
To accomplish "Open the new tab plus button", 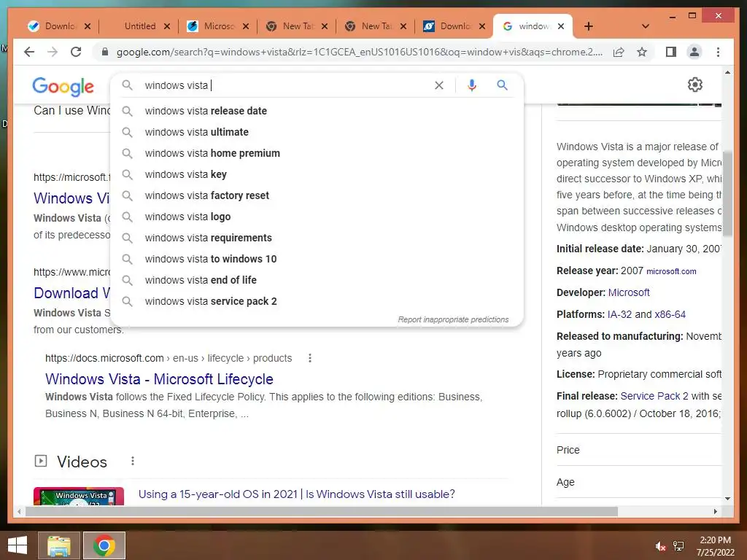I will [589, 26].
